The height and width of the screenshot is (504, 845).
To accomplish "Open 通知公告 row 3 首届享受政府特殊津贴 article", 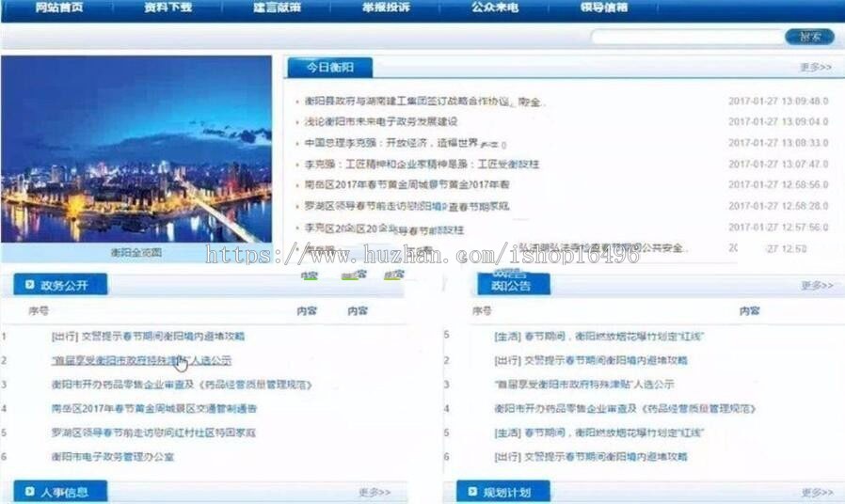I will (x=584, y=385).
